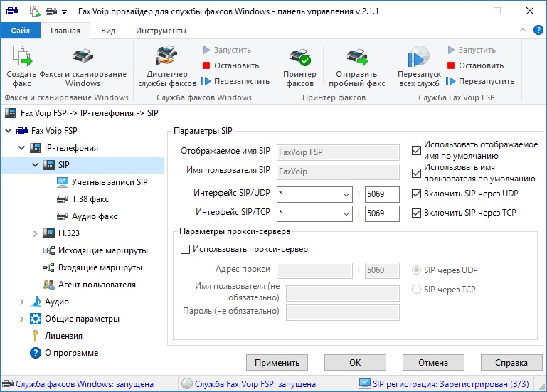Select the H.323 tree item
547x392 pixels.
click(x=61, y=233)
